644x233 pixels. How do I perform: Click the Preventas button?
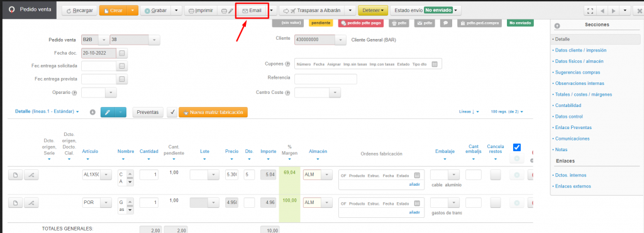(148, 111)
